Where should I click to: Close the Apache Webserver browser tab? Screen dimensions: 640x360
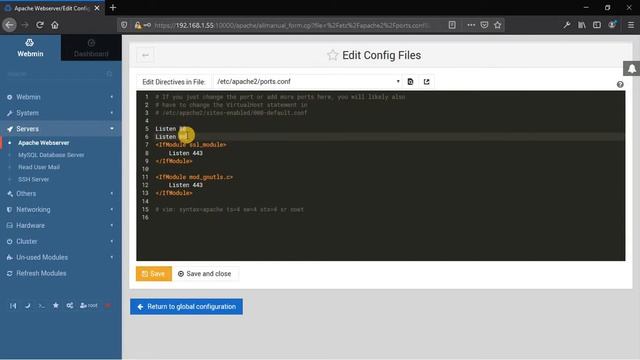[x=97, y=8]
